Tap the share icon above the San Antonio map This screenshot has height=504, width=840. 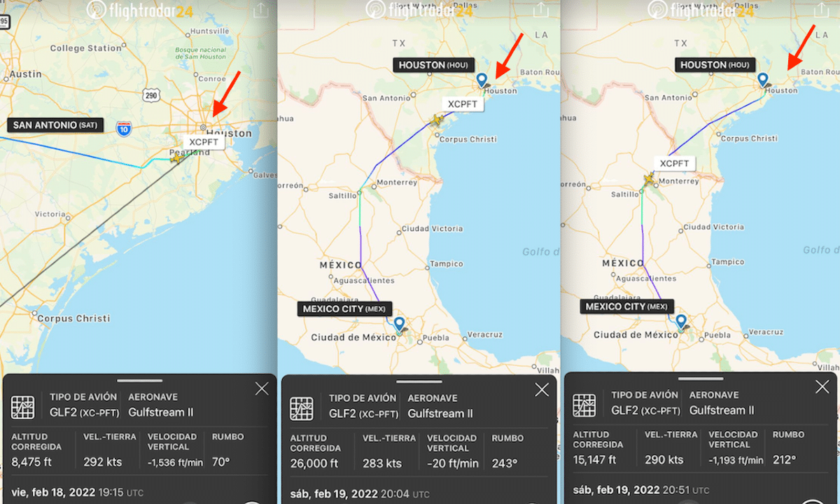(x=260, y=10)
